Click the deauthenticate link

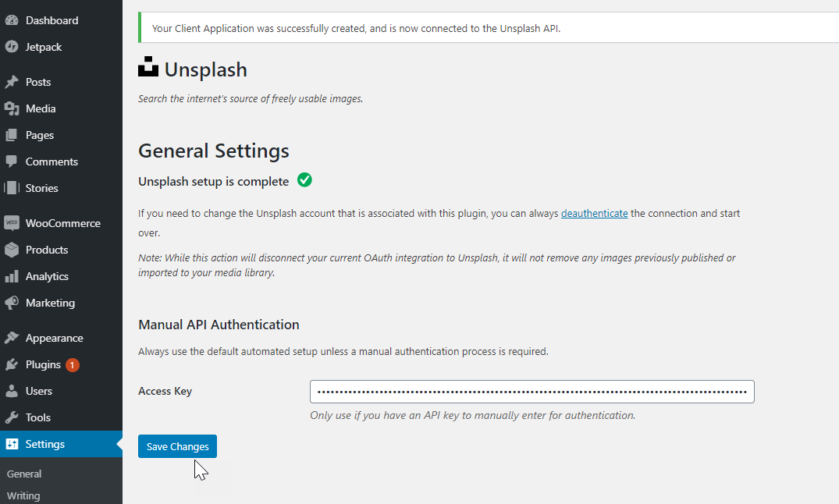point(594,213)
